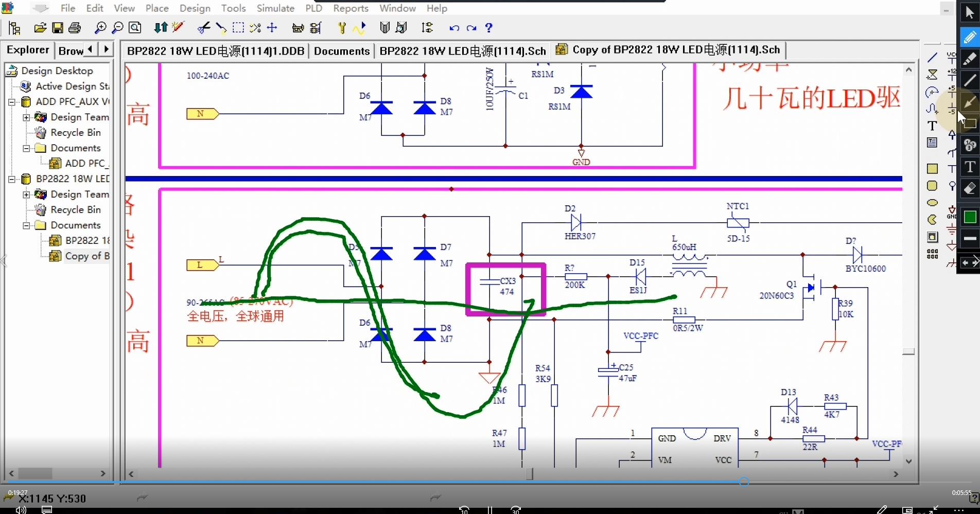
Task: Select the blue pencil annotation tool
Action: pyautogui.click(x=970, y=37)
